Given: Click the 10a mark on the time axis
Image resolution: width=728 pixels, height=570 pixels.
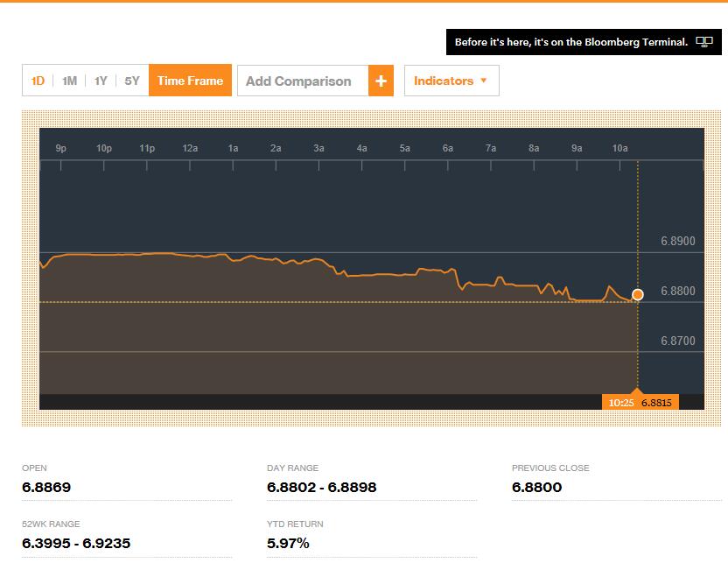Looking at the screenshot, I should [619, 149].
